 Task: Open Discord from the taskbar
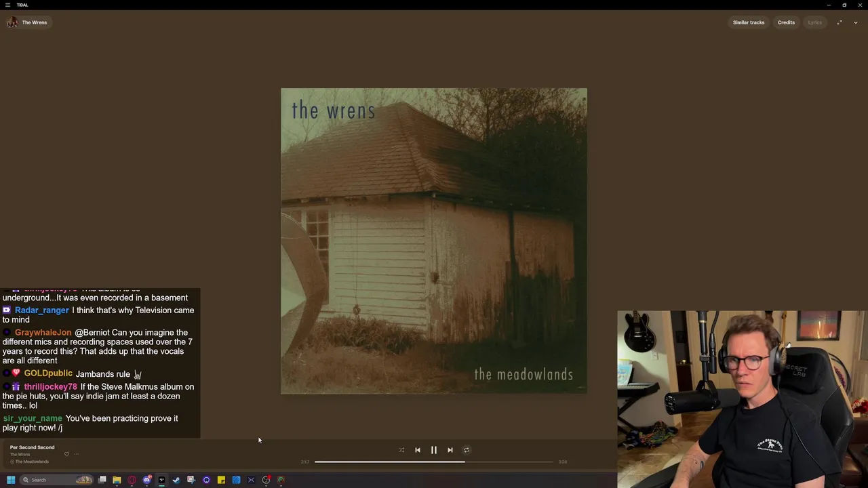147,480
